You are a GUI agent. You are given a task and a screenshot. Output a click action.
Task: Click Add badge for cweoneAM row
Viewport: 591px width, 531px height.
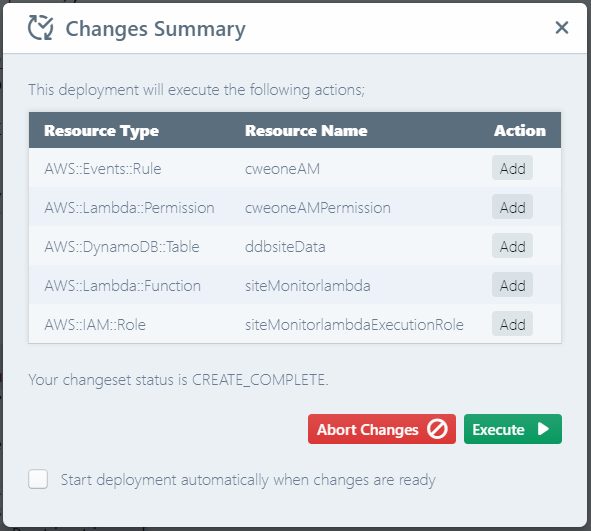click(x=512, y=168)
